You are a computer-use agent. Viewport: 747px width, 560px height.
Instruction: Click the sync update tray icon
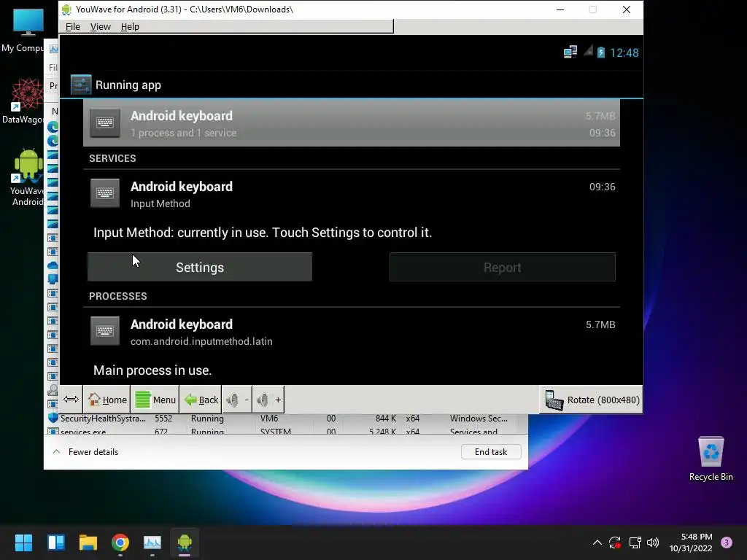pos(614,542)
